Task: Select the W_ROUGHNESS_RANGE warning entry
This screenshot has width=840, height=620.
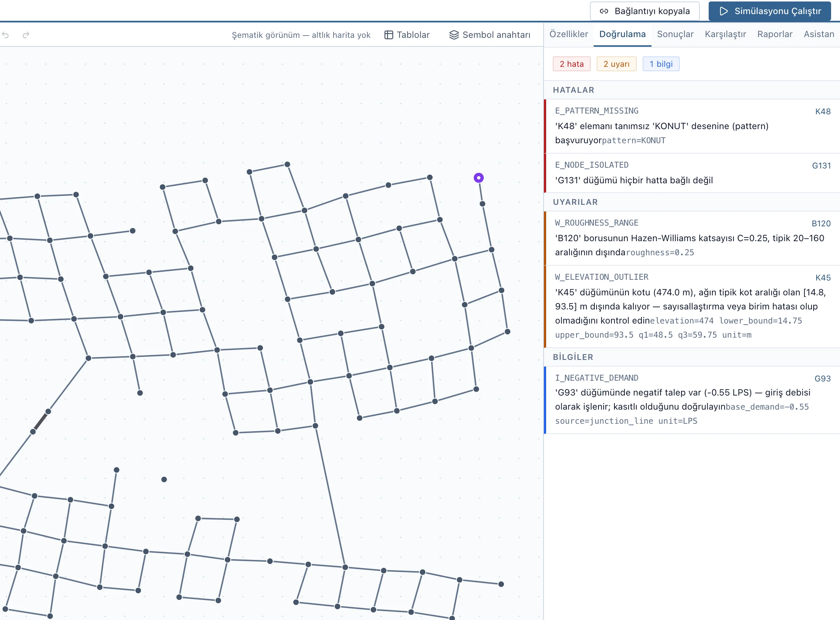Action: tap(692, 238)
